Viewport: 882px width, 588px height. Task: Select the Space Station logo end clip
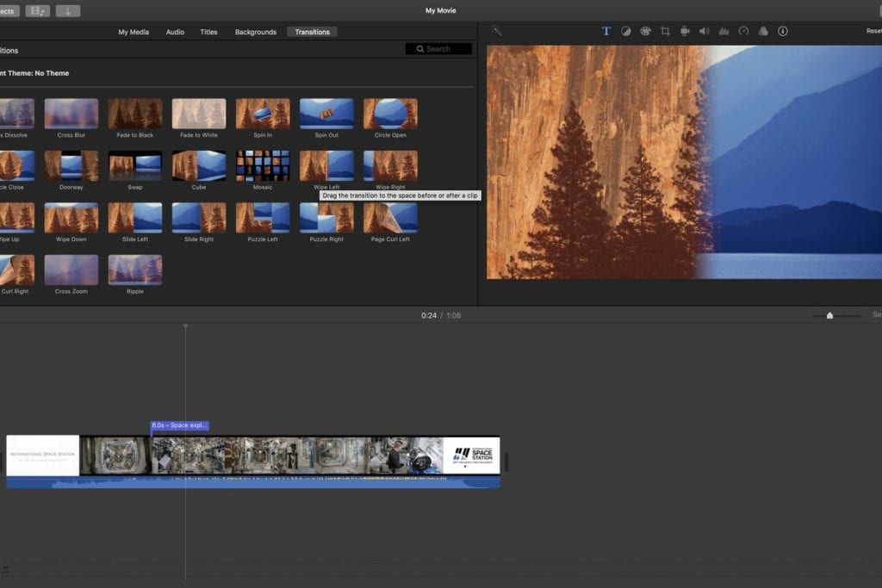tap(471, 455)
